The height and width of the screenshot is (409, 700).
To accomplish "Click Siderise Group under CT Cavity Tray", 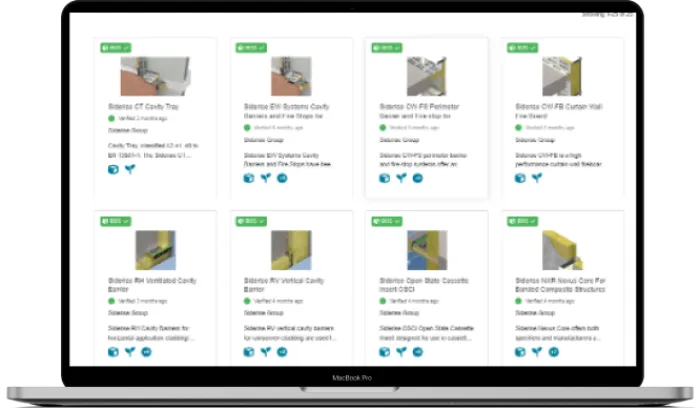I will [128, 130].
